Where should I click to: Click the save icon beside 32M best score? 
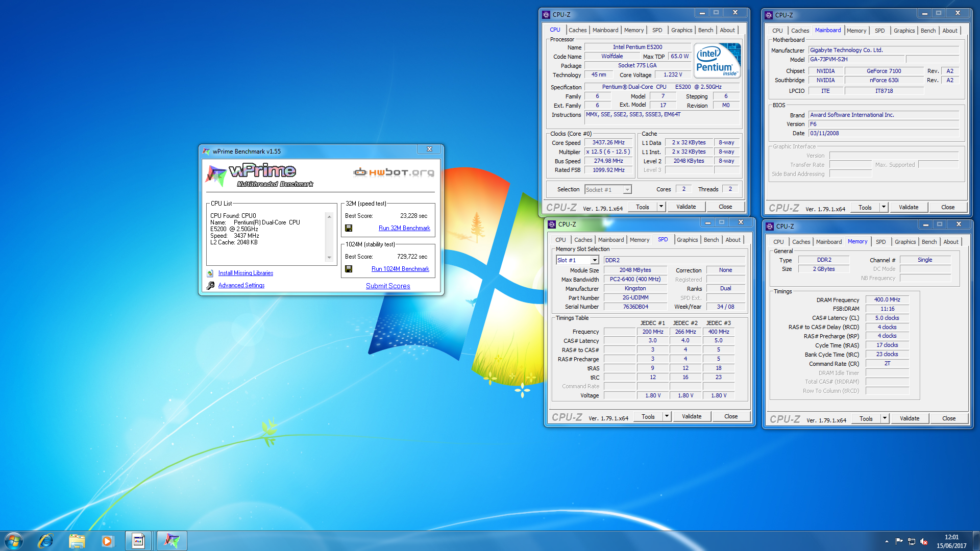[x=349, y=228]
